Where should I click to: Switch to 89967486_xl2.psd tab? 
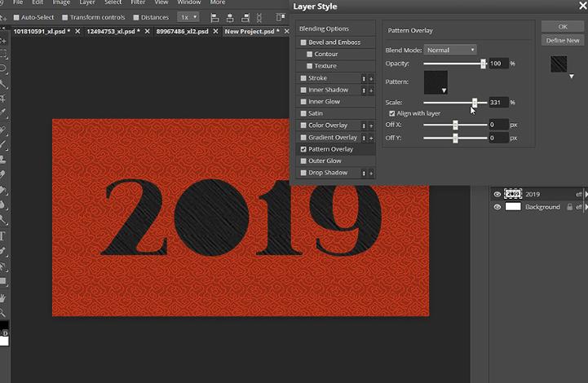pos(182,32)
